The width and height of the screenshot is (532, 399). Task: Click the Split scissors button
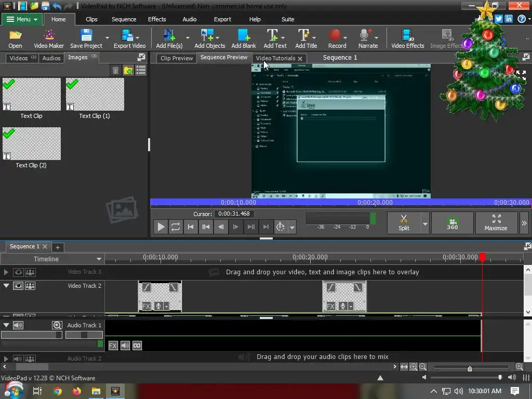pyautogui.click(x=404, y=223)
